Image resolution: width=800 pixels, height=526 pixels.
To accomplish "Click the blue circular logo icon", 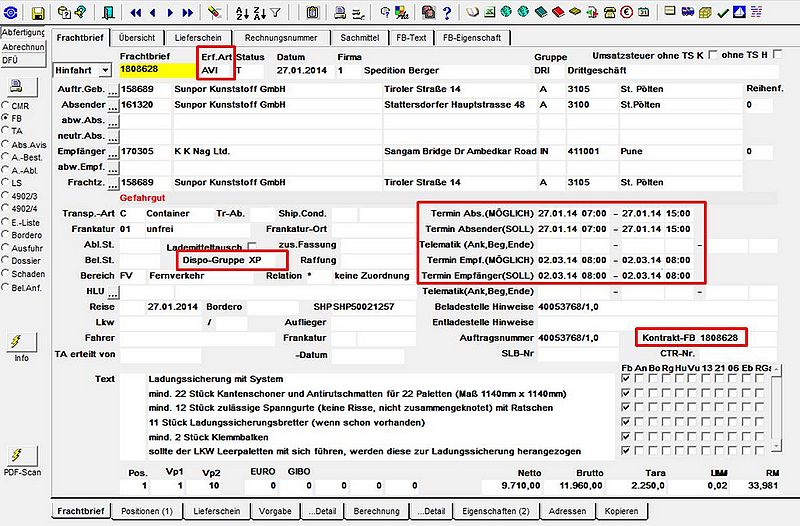I will [x=10, y=13].
